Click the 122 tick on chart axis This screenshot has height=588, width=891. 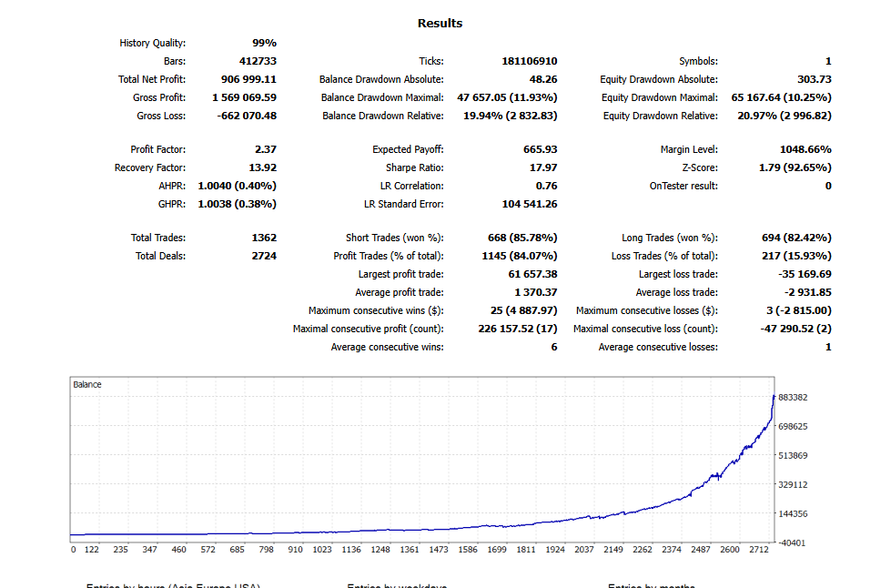tap(92, 550)
